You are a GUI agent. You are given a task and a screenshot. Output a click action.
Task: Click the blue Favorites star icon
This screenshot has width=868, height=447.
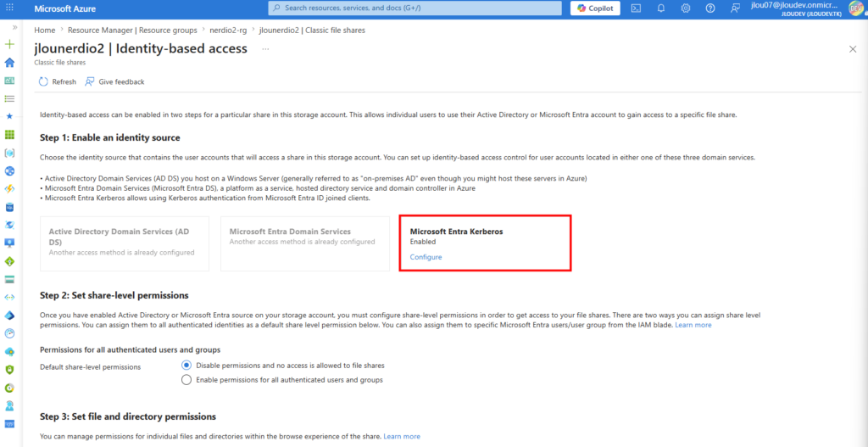[x=9, y=116]
